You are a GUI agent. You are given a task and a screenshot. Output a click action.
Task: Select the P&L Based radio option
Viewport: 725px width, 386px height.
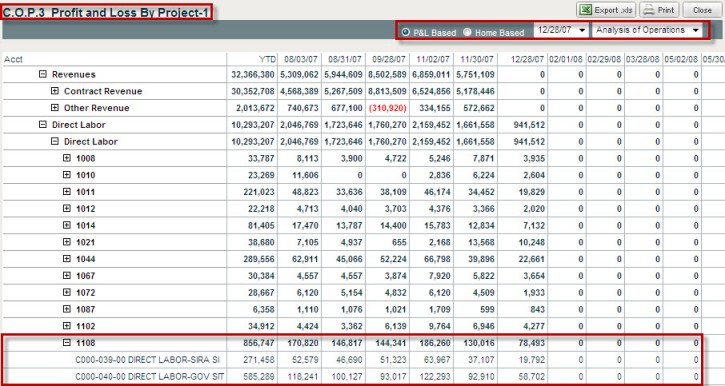(x=406, y=32)
